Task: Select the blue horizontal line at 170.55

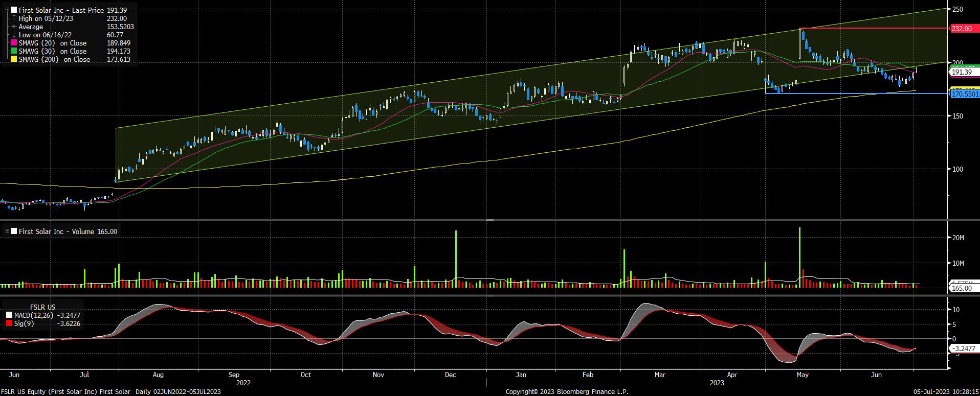Action: click(856, 94)
